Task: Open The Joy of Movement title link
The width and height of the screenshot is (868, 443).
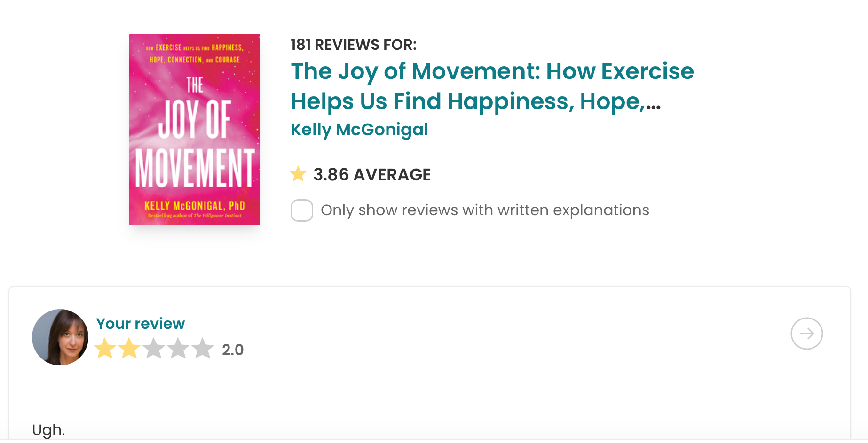Action: tap(492, 71)
